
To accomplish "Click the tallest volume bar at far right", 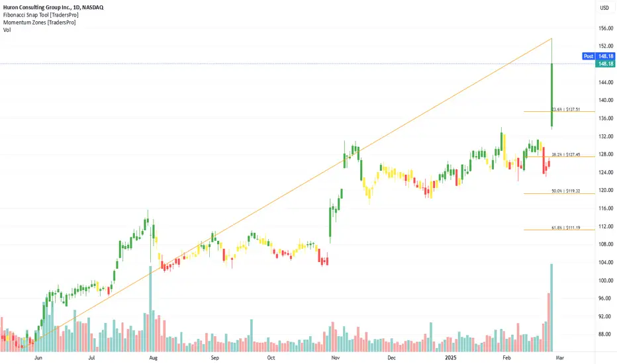I will 551,307.
